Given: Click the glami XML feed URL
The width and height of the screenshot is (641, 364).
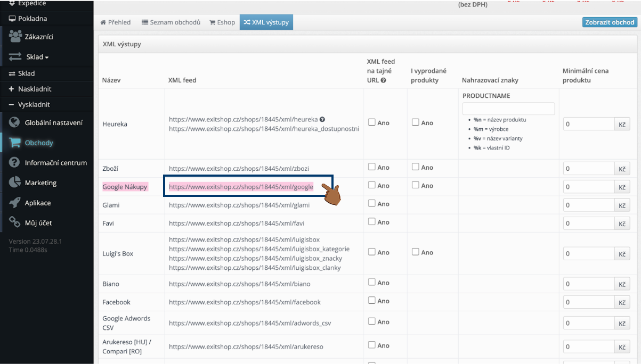Looking at the screenshot, I should pos(239,205).
